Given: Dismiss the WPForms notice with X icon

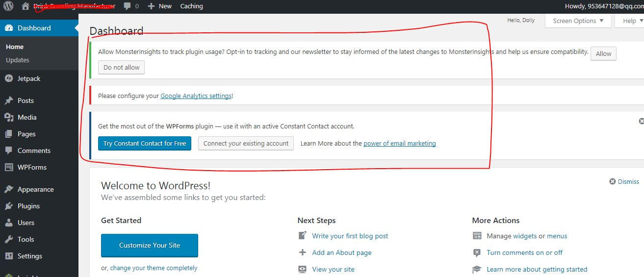Looking at the screenshot, I should pos(641,121).
